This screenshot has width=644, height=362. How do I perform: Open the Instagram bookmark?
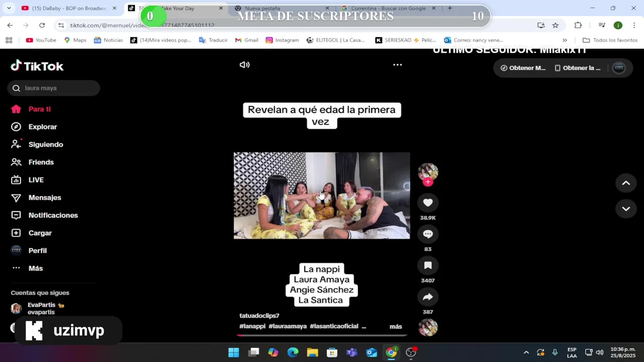pyautogui.click(x=282, y=40)
